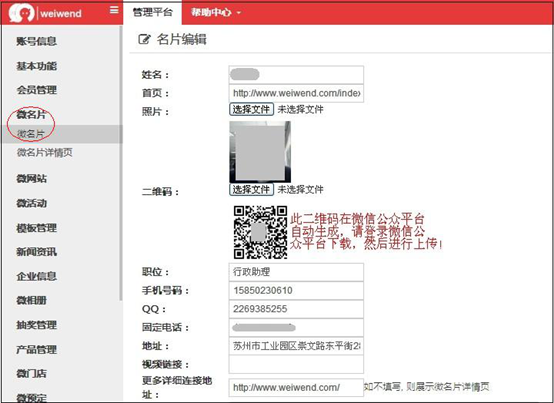Collapse the 微名片 sidebar section header

coord(31,114)
